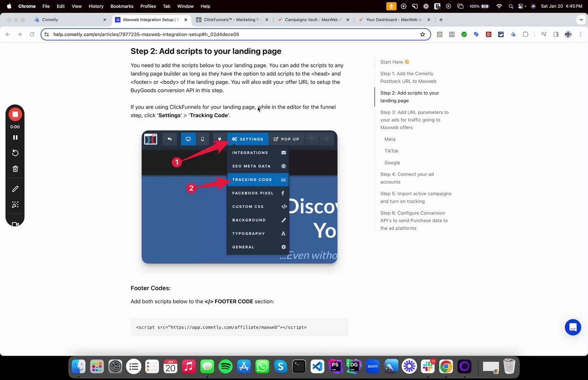Screen dimensions: 588x380
Task: Select the pen drawing tool in recorder
Action: click(x=15, y=189)
